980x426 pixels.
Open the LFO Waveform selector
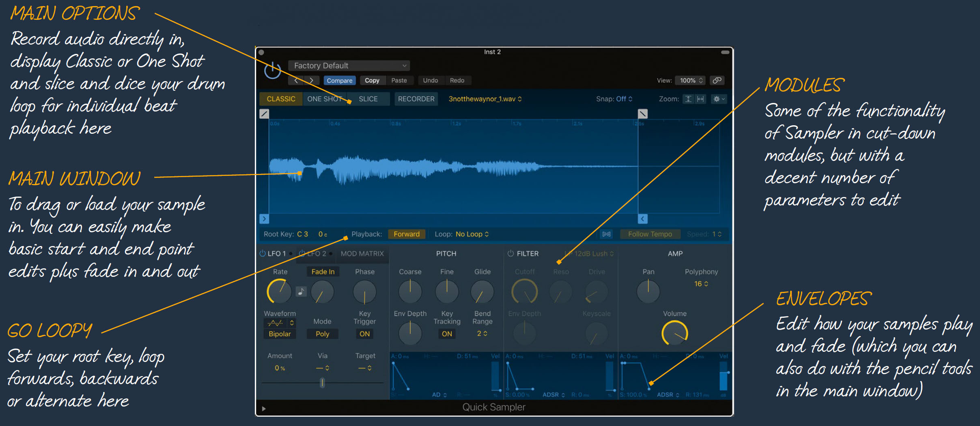coord(280,323)
